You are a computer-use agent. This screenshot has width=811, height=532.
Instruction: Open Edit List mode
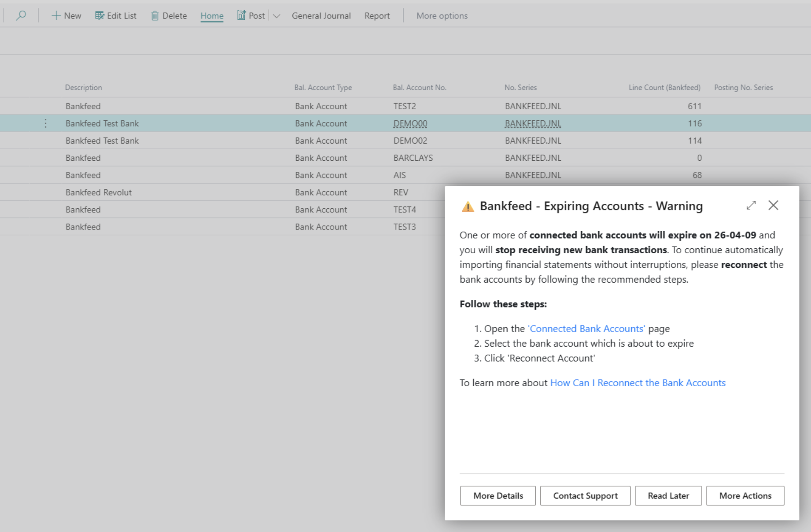coord(116,16)
